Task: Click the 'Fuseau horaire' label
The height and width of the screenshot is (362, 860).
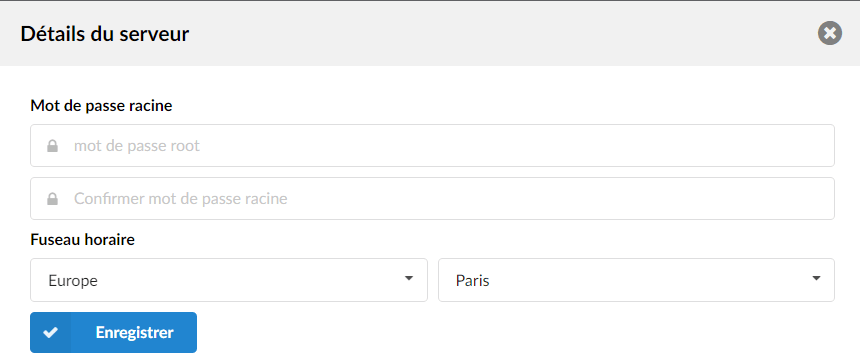Action: [x=83, y=240]
